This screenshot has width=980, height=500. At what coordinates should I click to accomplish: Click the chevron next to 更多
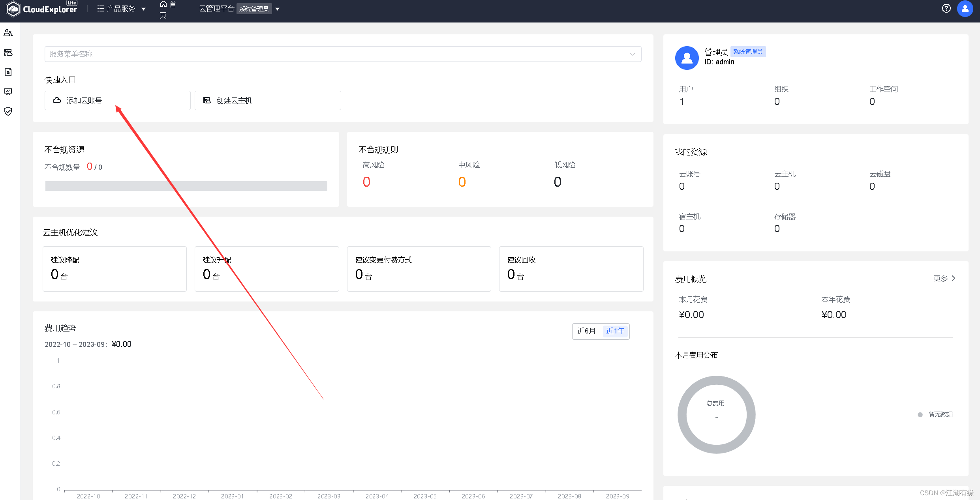pyautogui.click(x=954, y=279)
